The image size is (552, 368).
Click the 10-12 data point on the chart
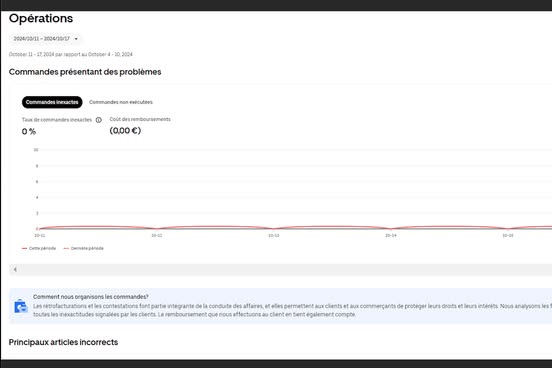point(157,229)
